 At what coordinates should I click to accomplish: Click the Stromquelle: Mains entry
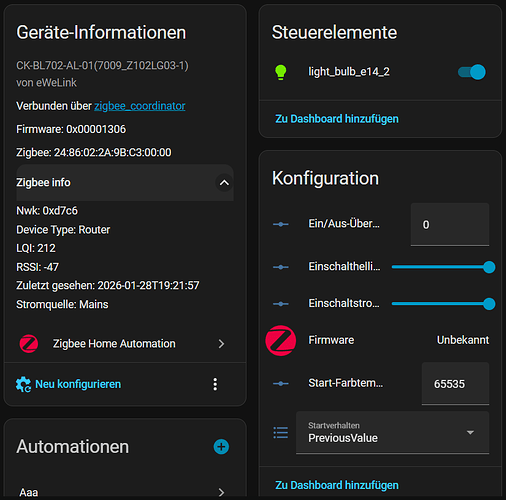[62, 304]
